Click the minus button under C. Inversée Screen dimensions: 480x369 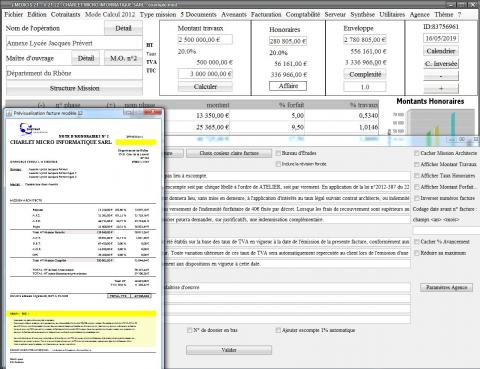[x=441, y=76]
